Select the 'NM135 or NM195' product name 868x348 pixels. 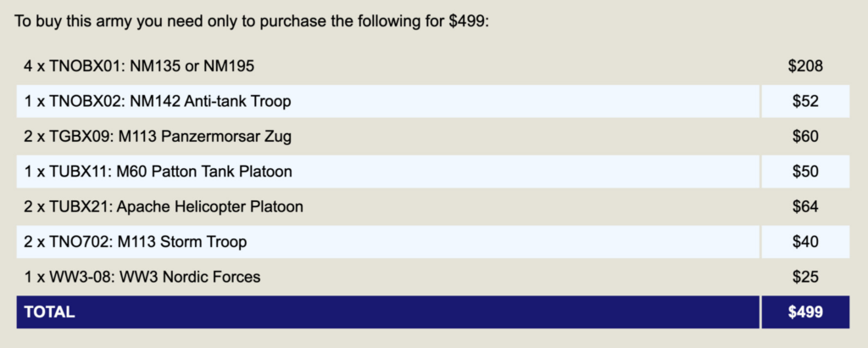192,66
